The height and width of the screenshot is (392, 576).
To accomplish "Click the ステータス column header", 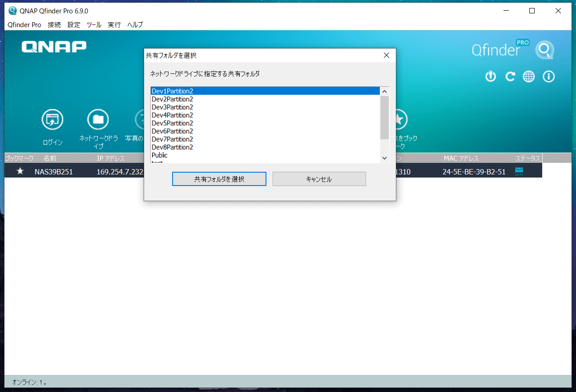I will (x=528, y=158).
